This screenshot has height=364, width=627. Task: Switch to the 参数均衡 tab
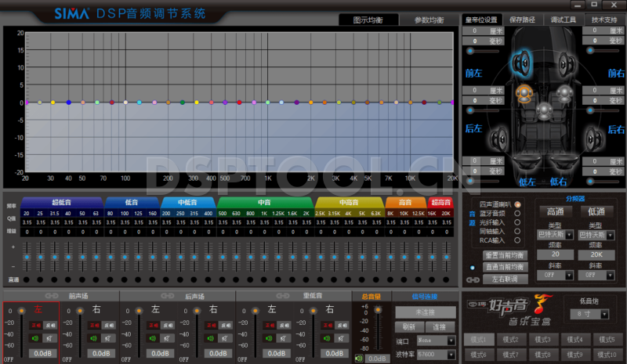tap(427, 20)
